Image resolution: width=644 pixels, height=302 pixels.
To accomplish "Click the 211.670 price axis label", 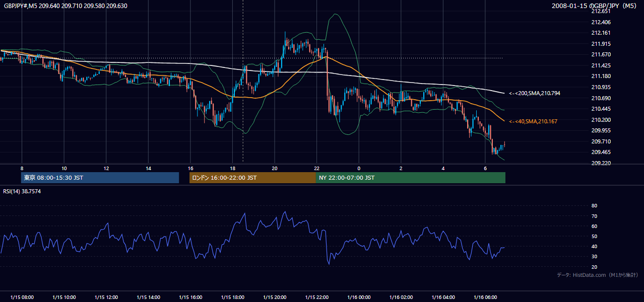I will pos(601,54).
